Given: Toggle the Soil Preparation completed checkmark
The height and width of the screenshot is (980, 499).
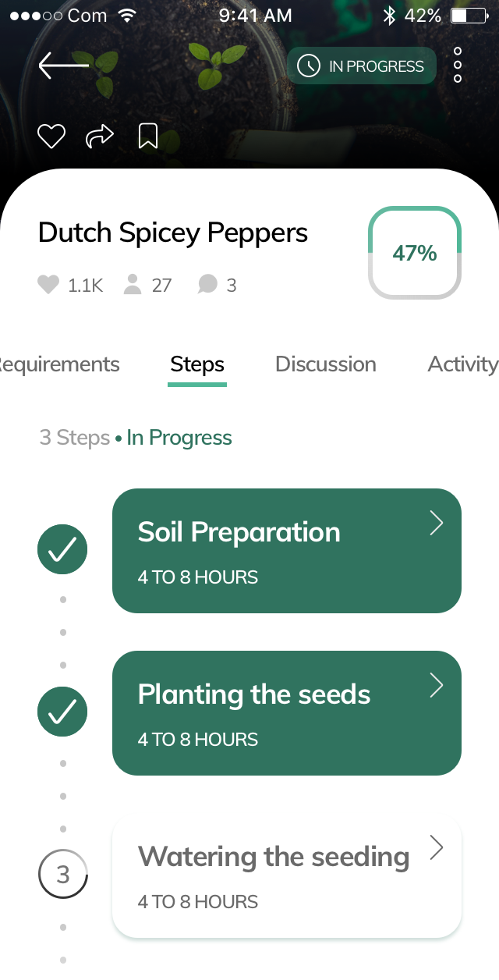Looking at the screenshot, I should click(x=62, y=551).
